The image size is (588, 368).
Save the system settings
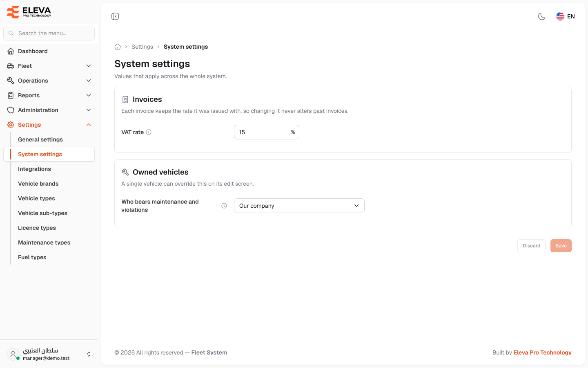coord(561,246)
